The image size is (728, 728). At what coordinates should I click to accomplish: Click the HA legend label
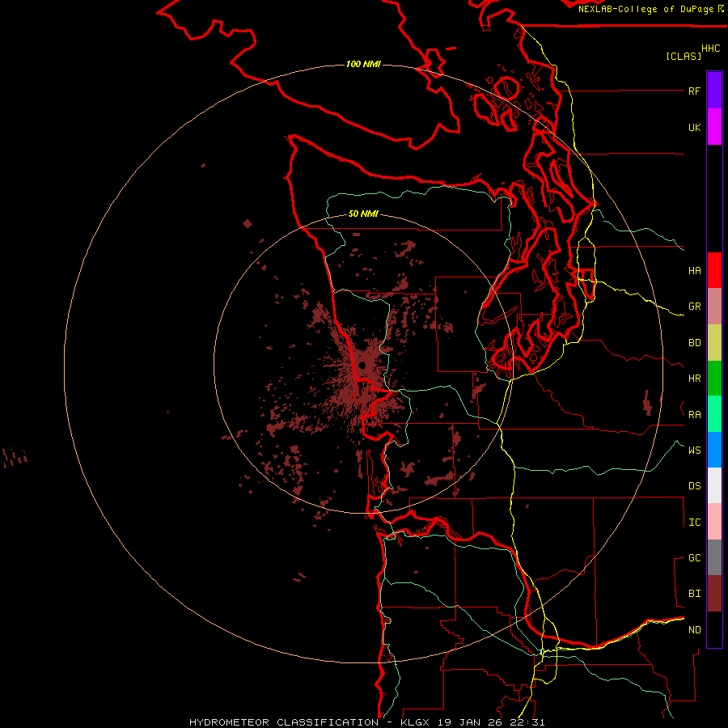(694, 271)
